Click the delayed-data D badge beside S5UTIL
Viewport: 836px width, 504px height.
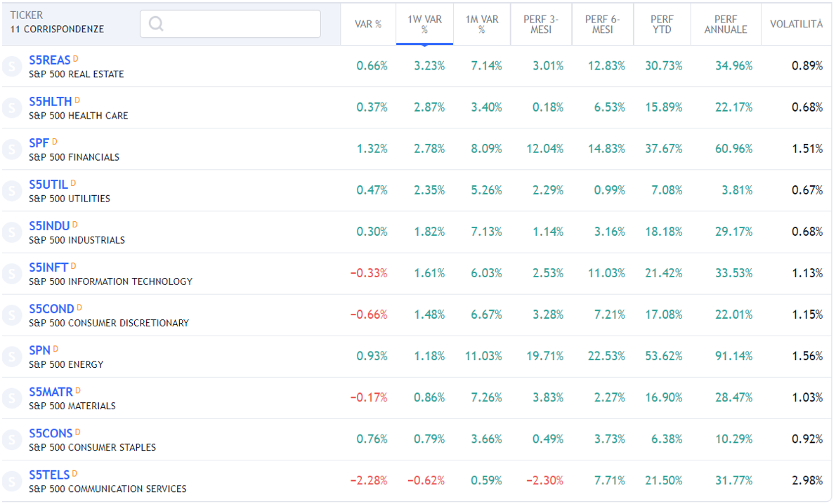click(x=73, y=183)
